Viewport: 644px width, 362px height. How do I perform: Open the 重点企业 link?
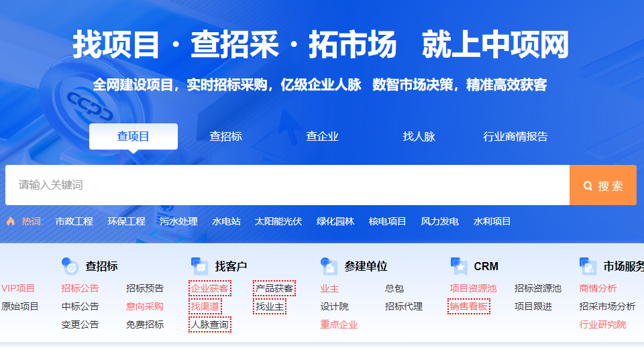(339, 324)
